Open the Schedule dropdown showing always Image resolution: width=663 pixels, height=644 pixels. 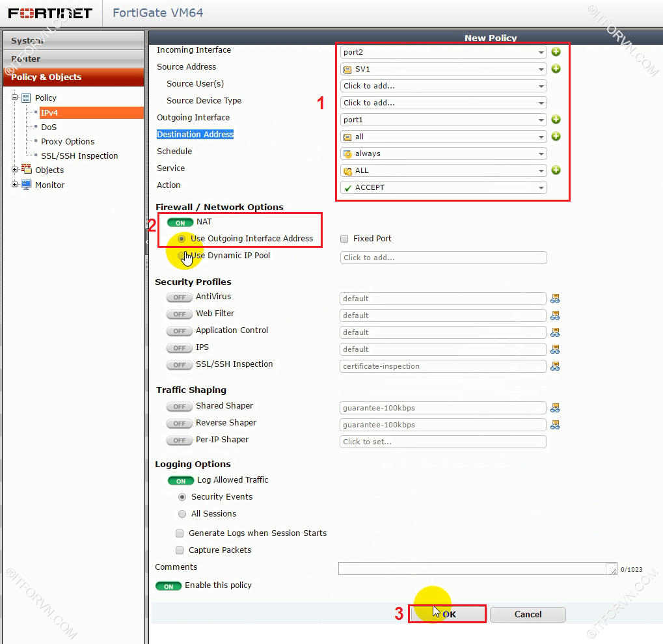point(443,154)
